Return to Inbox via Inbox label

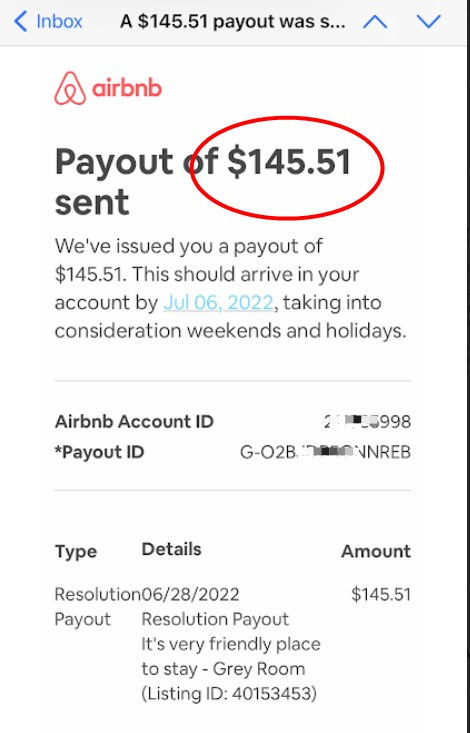59,22
